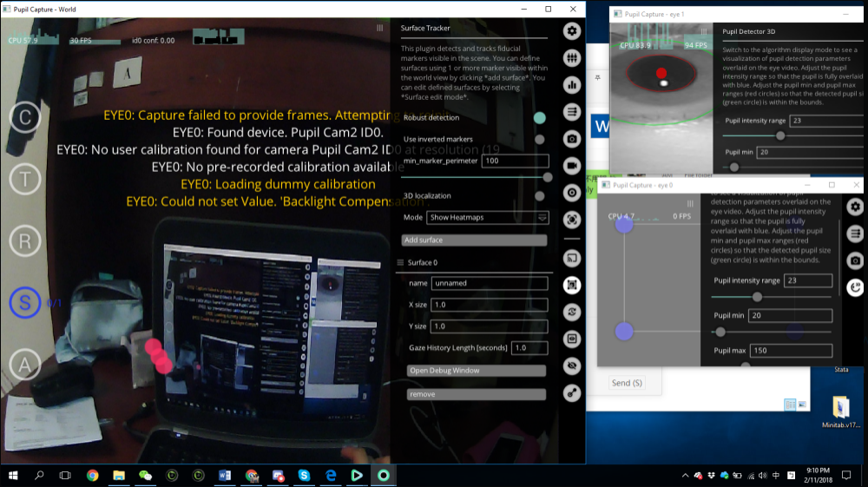Screen dimensions: 868x487
Task: Open Google Chrome from taskbar
Action: pyautogui.click(x=93, y=476)
